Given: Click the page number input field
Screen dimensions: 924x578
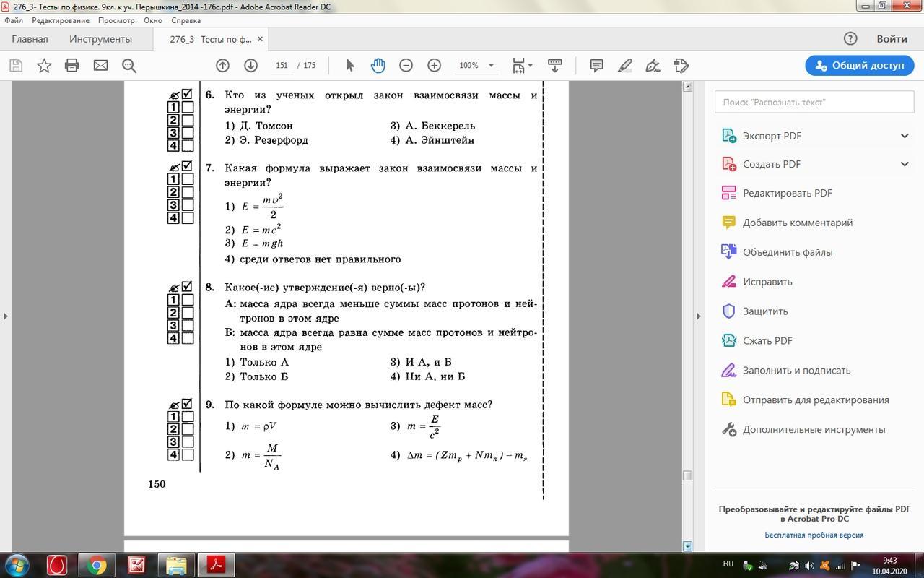Looking at the screenshot, I should pyautogui.click(x=282, y=66).
